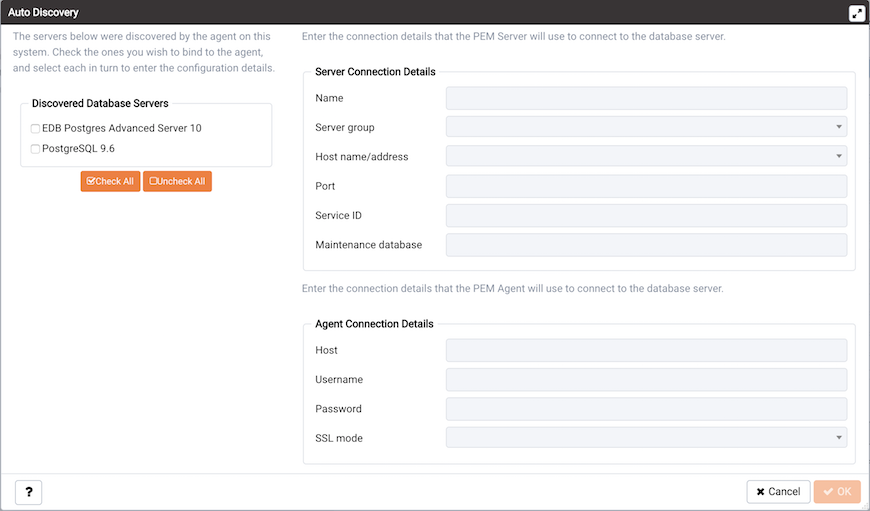Viewport: 870px width, 511px height.
Task: Cancel the Auto Discovery dialog
Action: tap(778, 492)
